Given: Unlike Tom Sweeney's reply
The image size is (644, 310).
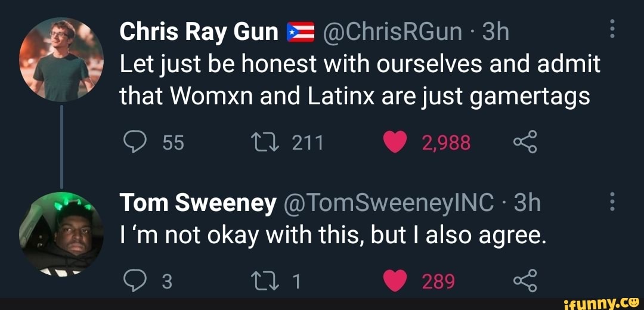Looking at the screenshot, I should click(x=395, y=281).
